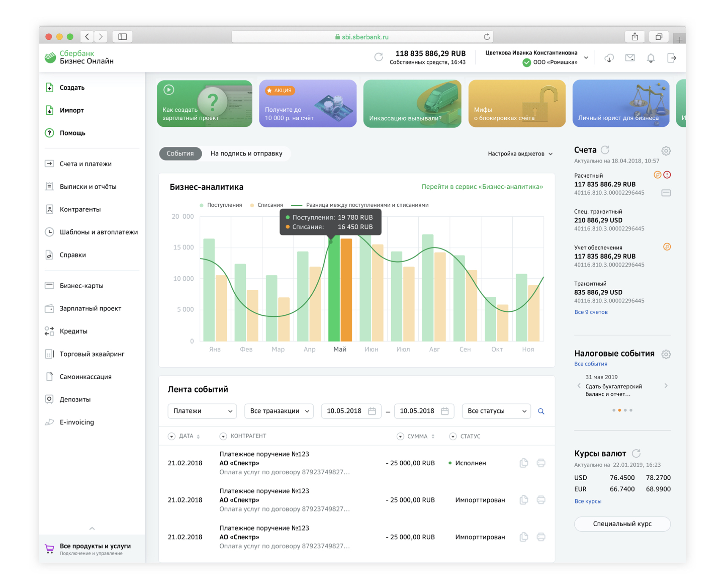Toggle the Разница между поступлениями legend line
Screen dimensions: 725x588
pyautogui.click(x=360, y=205)
